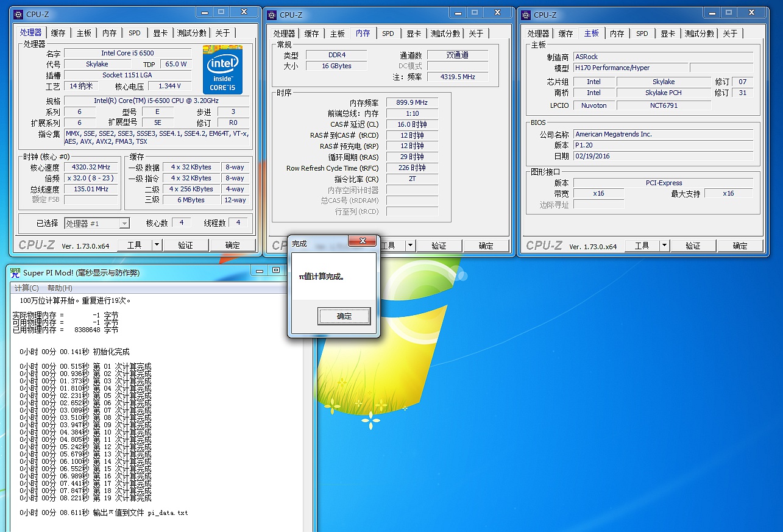Open the 测试分数 tab in the processor window
The width and height of the screenshot is (783, 532).
191,34
